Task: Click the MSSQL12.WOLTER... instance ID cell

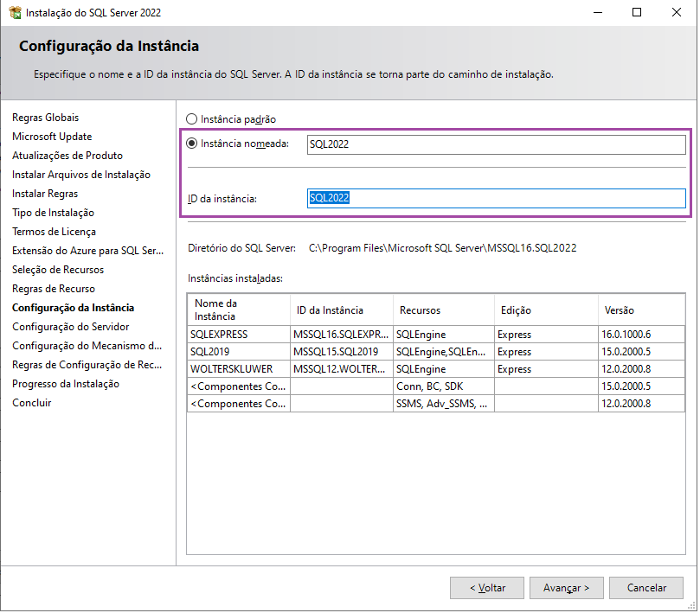Action: tap(342, 369)
